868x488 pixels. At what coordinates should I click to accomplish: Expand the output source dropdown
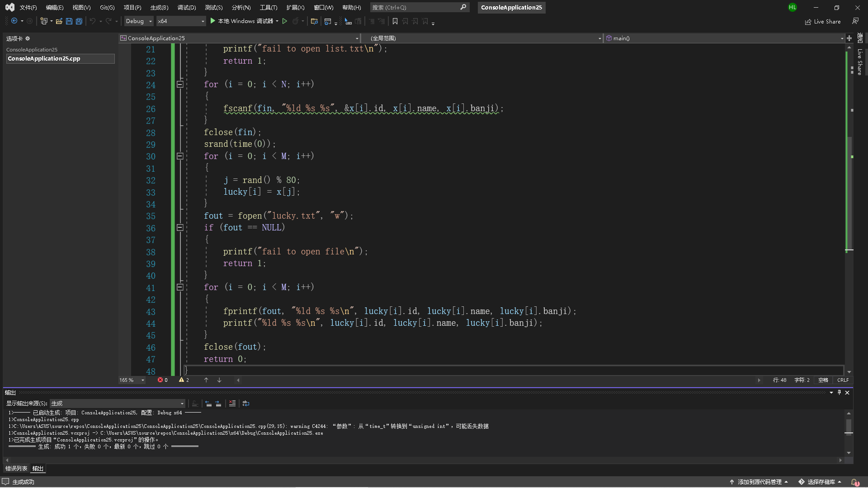click(x=182, y=404)
